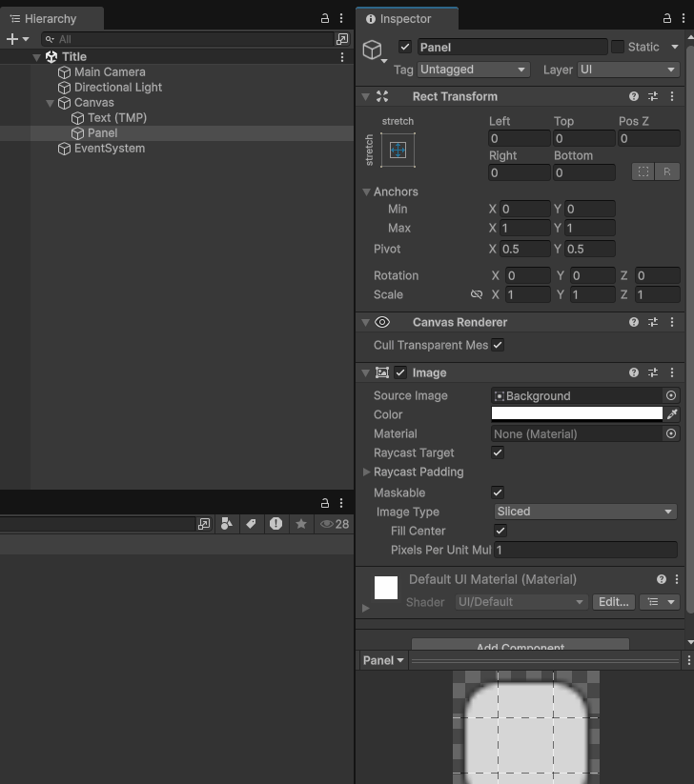Open the Tag dropdown showing Untagged
The width and height of the screenshot is (694, 784).
(474, 70)
